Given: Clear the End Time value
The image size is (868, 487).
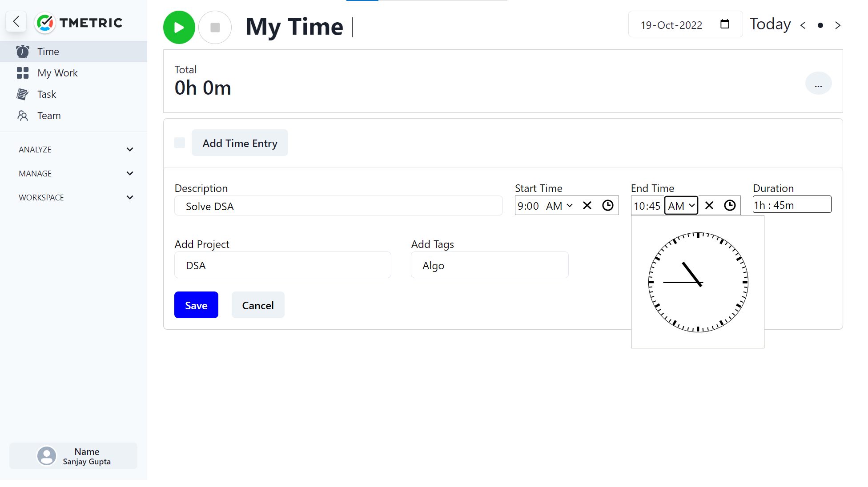Looking at the screenshot, I should (x=709, y=205).
